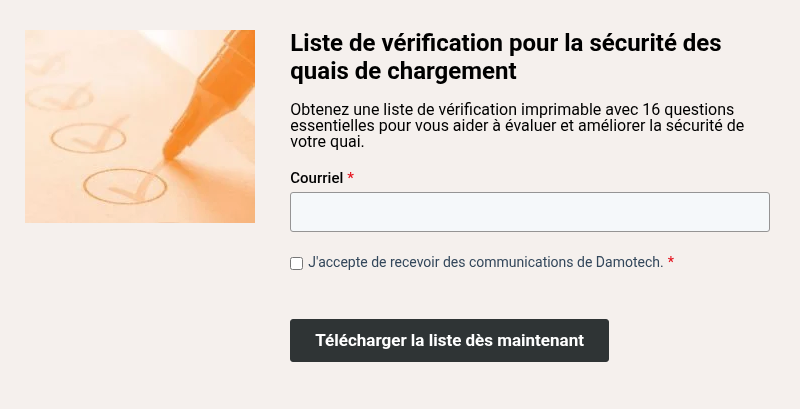Open the checklist photo thumbnail
Image resolution: width=800 pixels, height=409 pixels.
coord(140,126)
